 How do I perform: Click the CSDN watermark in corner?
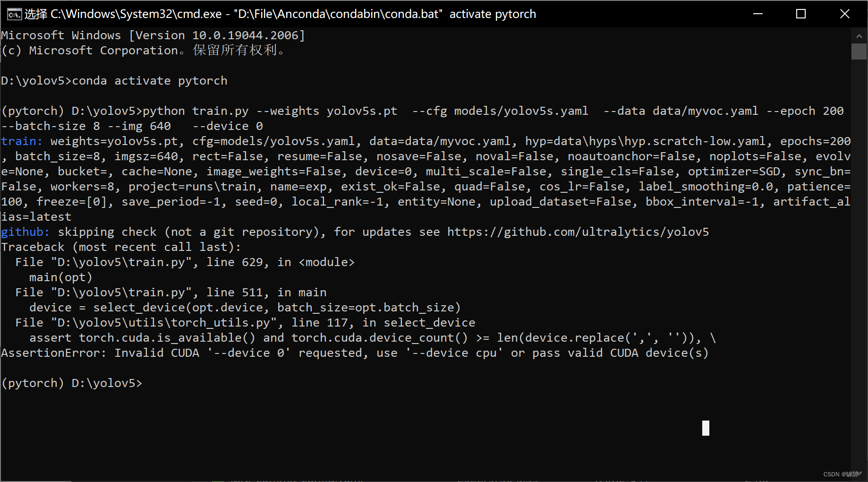pos(842,474)
